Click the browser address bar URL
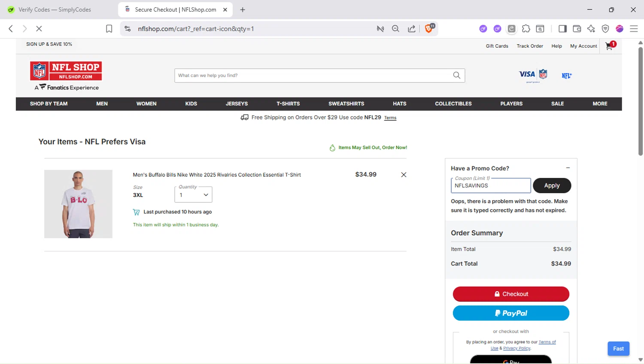This screenshot has height=364, width=644. click(x=196, y=29)
